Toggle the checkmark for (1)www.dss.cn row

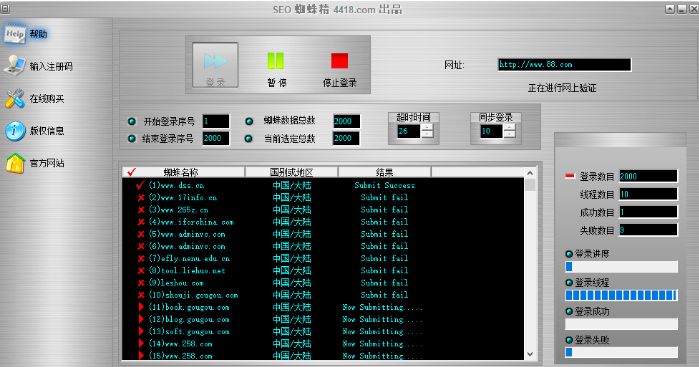[140, 185]
